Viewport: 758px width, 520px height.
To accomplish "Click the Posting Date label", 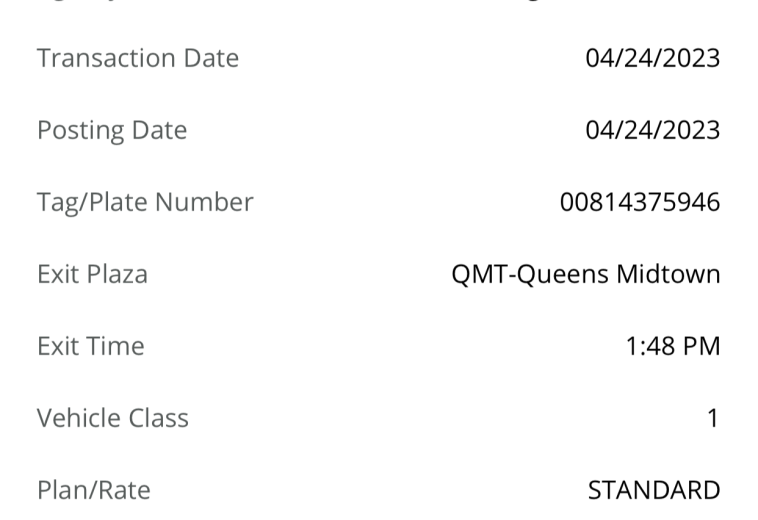I will tap(112, 130).
